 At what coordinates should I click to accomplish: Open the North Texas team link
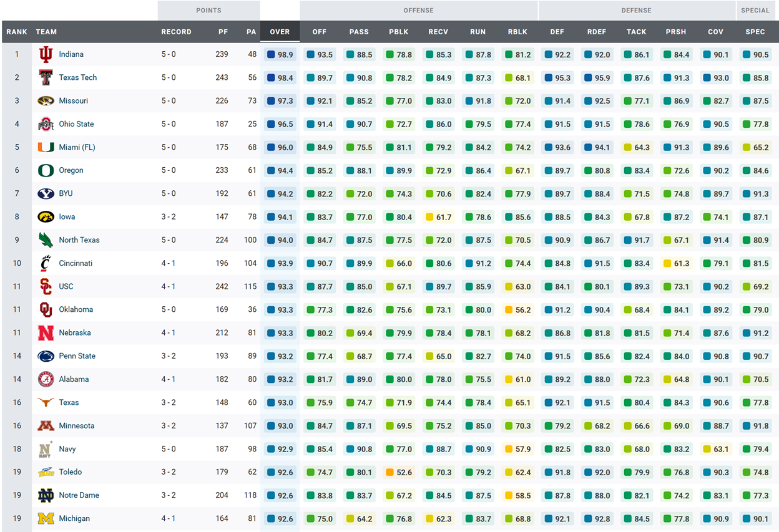click(x=79, y=240)
